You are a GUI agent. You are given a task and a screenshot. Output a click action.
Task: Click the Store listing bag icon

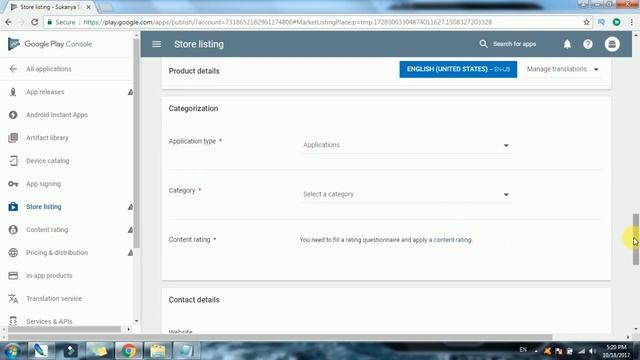click(13, 207)
